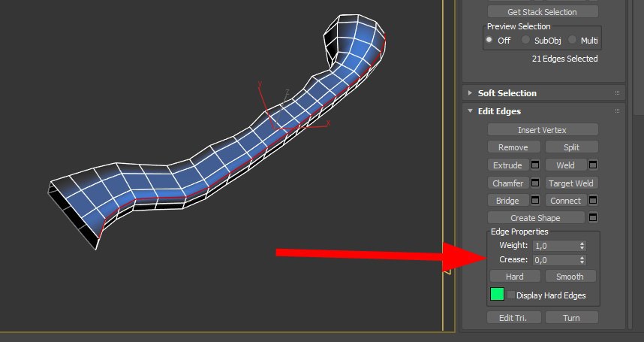Open the green hard edge color swatch
The image size is (644, 342).
(497, 294)
